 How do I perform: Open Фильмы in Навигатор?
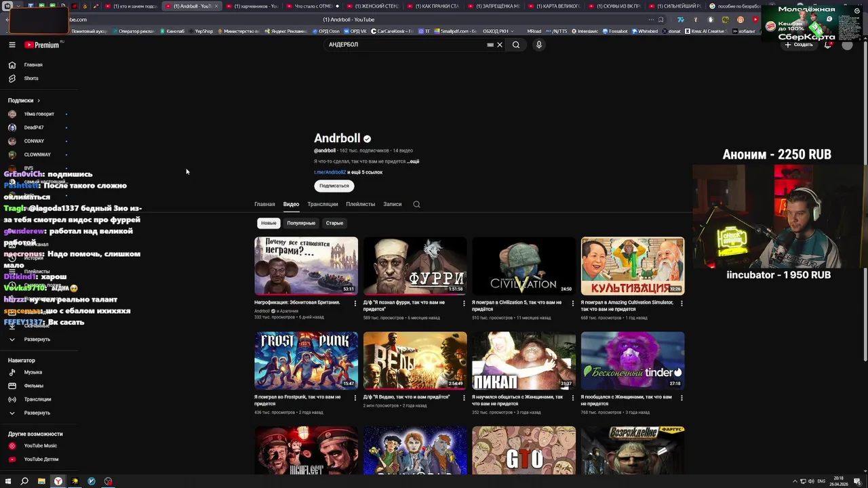coord(33,386)
